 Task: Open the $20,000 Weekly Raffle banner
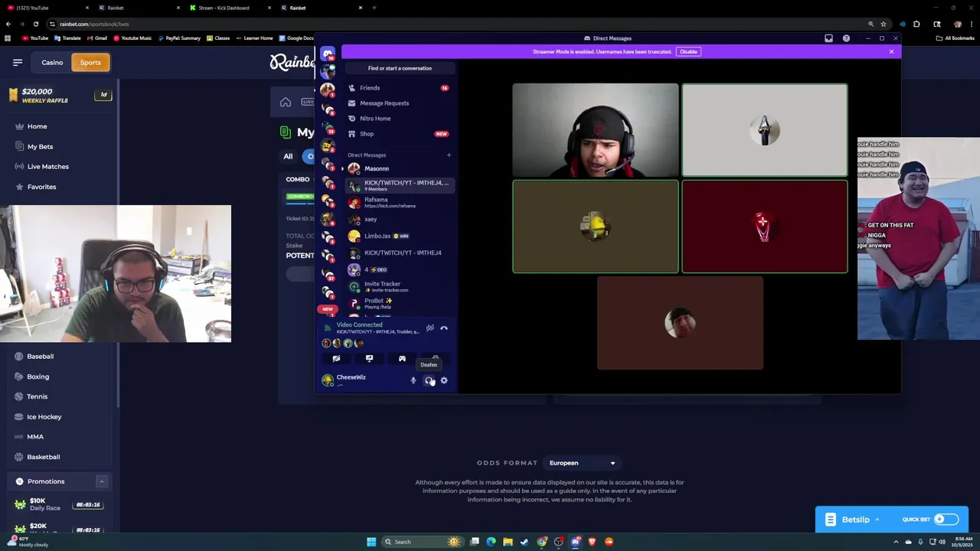tap(59, 95)
